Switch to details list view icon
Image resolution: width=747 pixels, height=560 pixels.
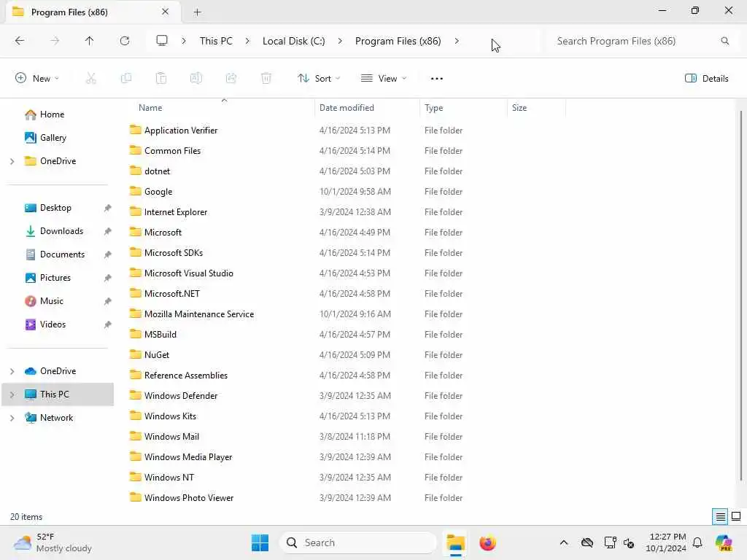[x=720, y=517]
